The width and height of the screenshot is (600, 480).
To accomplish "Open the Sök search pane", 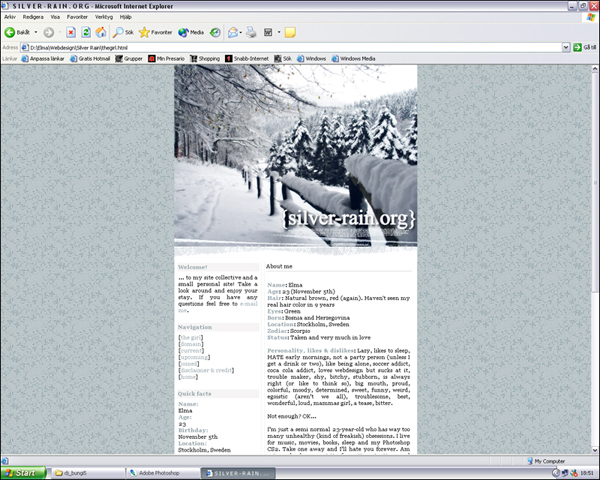I will pos(123,33).
